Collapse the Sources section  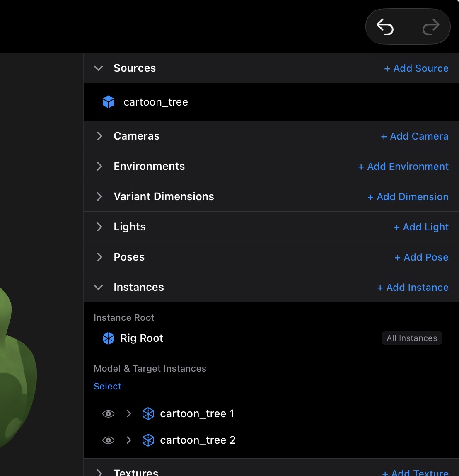(98, 68)
